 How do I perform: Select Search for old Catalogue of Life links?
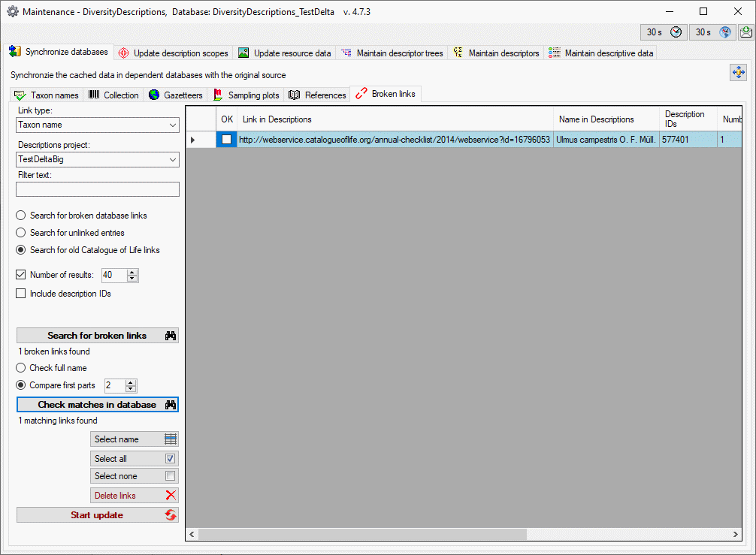click(x=21, y=250)
